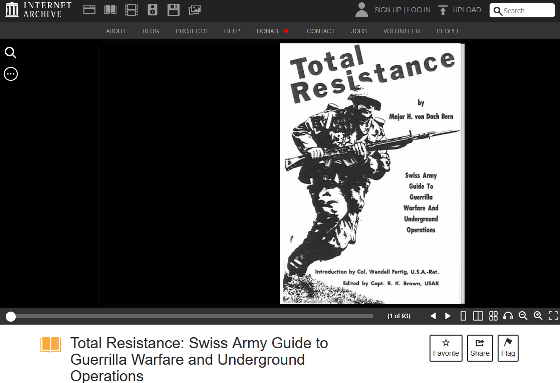Open the Audio (speaker) media icon
The image size is (560, 383).
pos(152,10)
